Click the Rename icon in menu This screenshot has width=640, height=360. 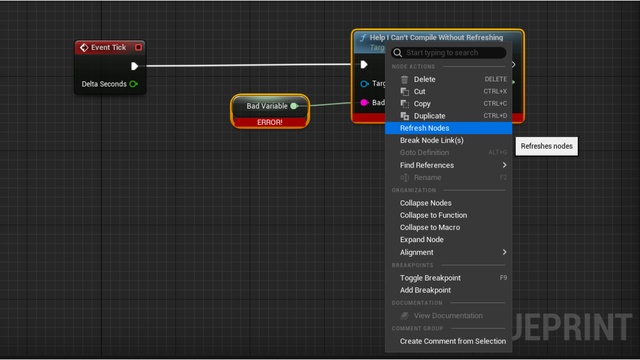pos(404,178)
